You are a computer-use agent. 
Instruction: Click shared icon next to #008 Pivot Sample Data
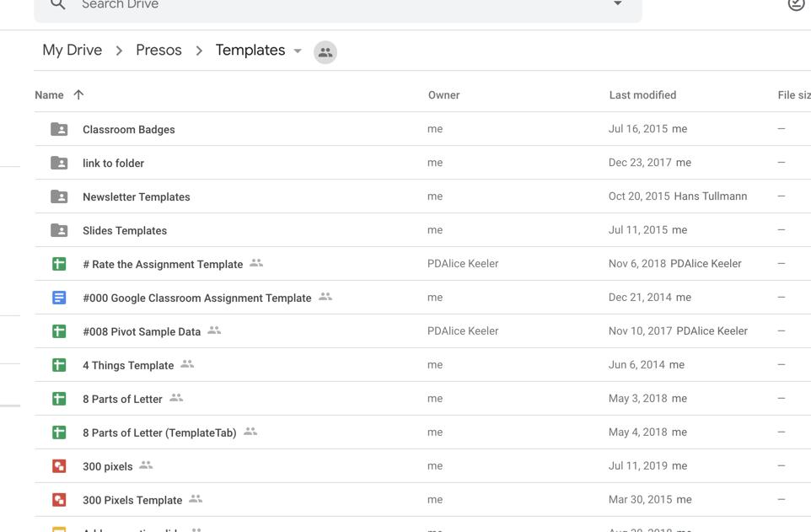[x=214, y=330]
